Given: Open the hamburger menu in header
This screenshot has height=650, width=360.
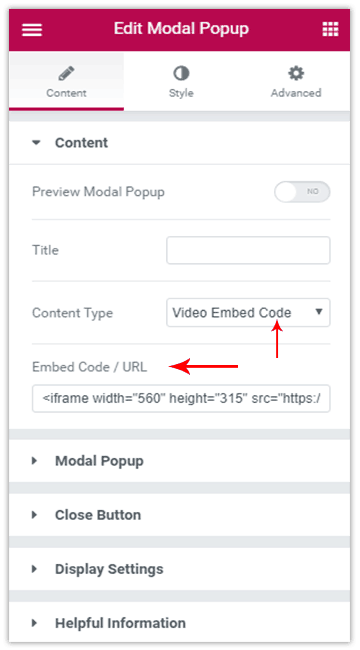Looking at the screenshot, I should pos(32,29).
